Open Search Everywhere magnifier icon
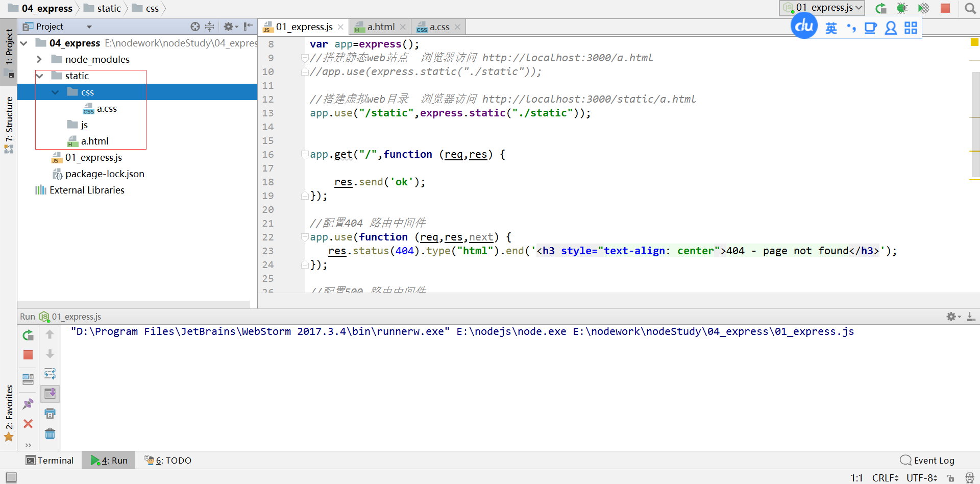The image size is (980, 484). [x=970, y=8]
